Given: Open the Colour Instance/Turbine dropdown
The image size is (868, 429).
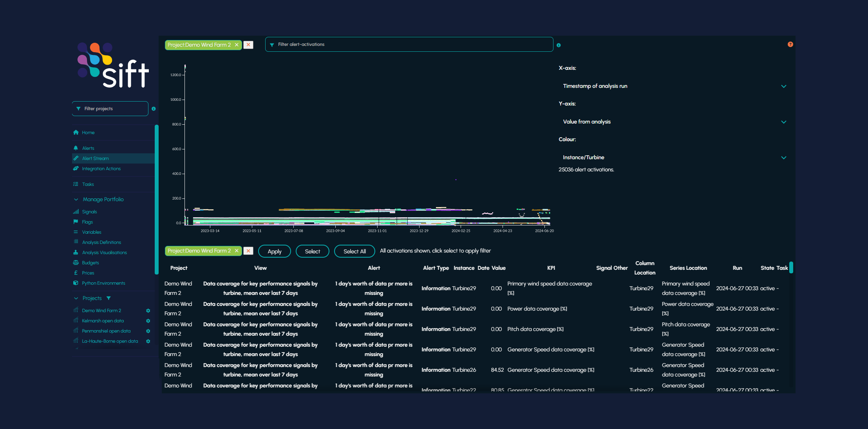Looking at the screenshot, I should 674,157.
